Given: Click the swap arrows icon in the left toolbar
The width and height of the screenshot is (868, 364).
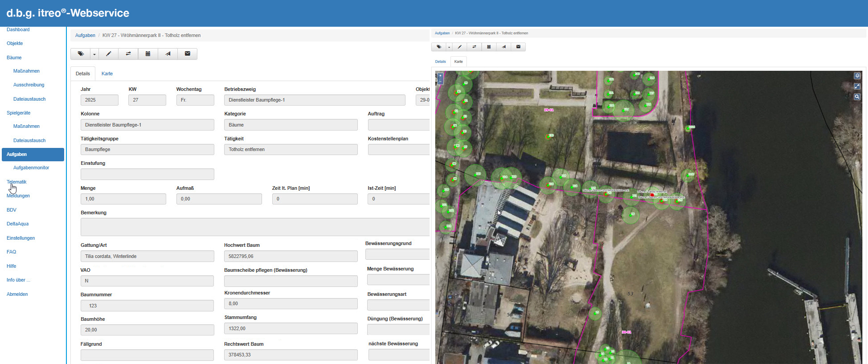Looking at the screenshot, I should point(128,54).
